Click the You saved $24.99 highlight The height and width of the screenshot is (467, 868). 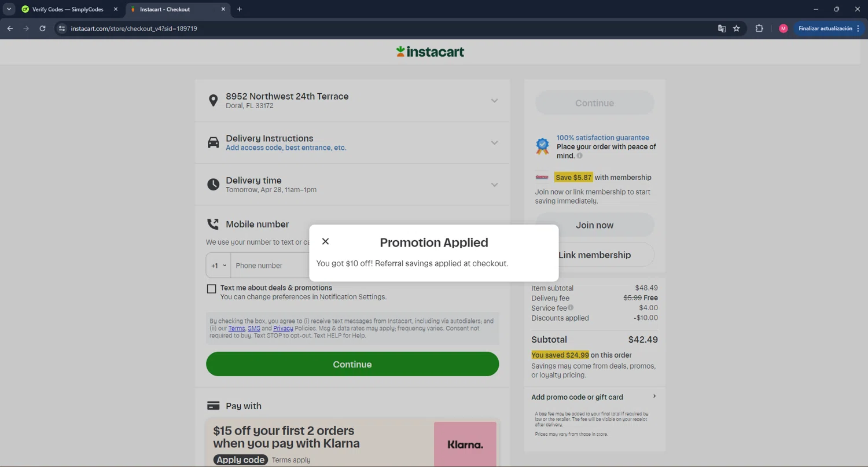point(560,355)
